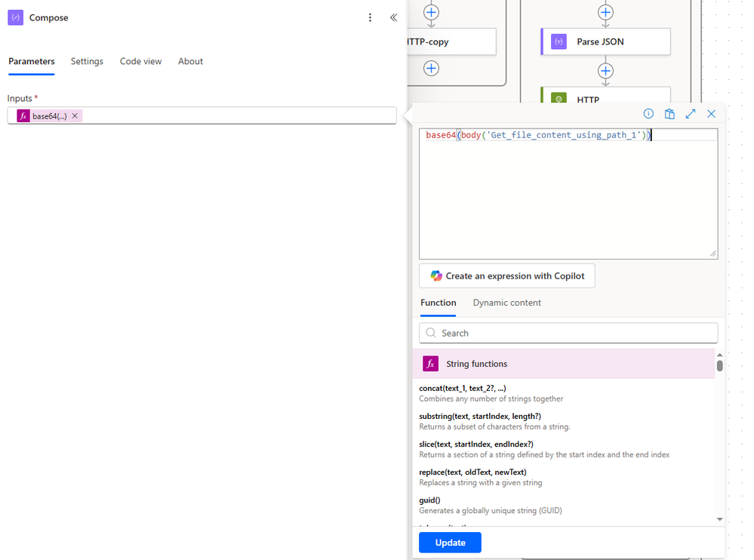Add step above Parse JSON node
The image size is (754, 560).
pos(605,12)
